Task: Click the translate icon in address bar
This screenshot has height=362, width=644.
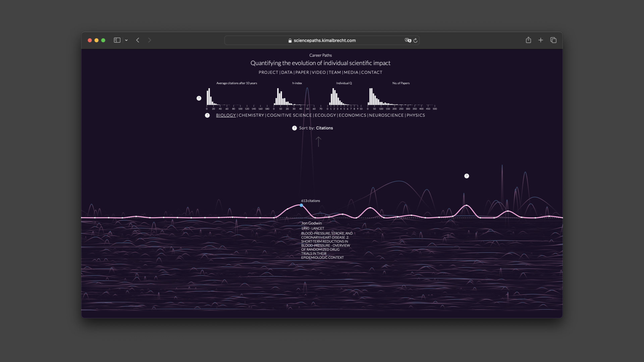Action: 408,40
